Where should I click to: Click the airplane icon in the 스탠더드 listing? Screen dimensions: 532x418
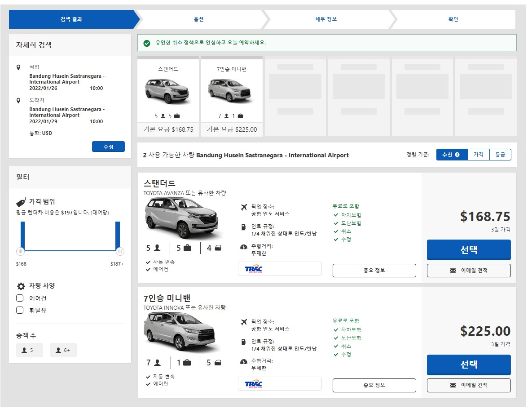[244, 207]
